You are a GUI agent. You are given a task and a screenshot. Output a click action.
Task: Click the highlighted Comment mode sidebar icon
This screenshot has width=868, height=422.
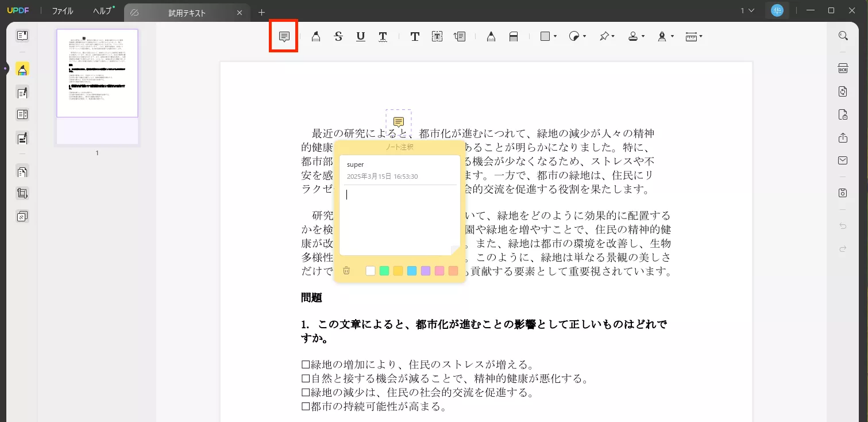(x=22, y=70)
